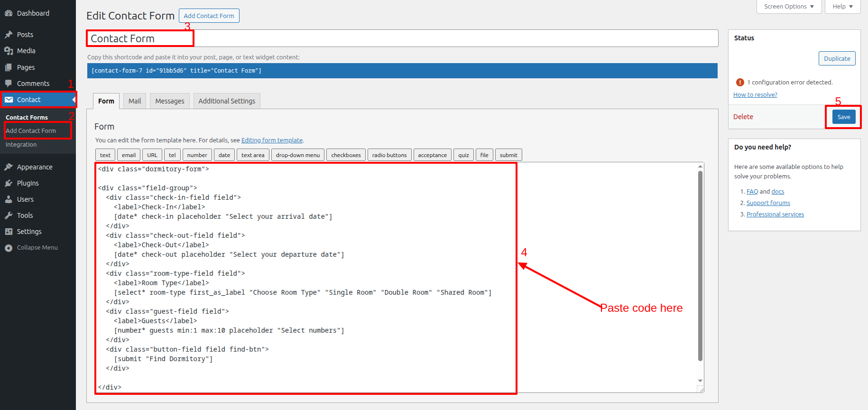Insert a drop-down menu form tag
The width and height of the screenshot is (868, 410).
(298, 155)
